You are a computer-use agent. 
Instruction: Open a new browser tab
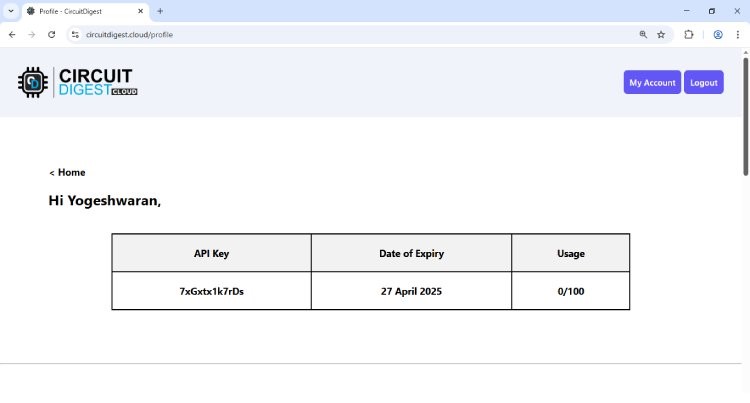coord(160,11)
